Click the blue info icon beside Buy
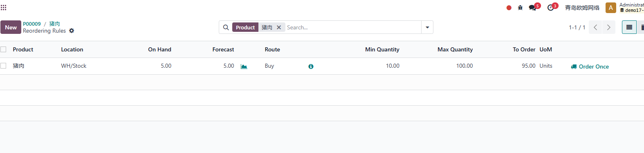Screen dimensions: 644x153 311,67
